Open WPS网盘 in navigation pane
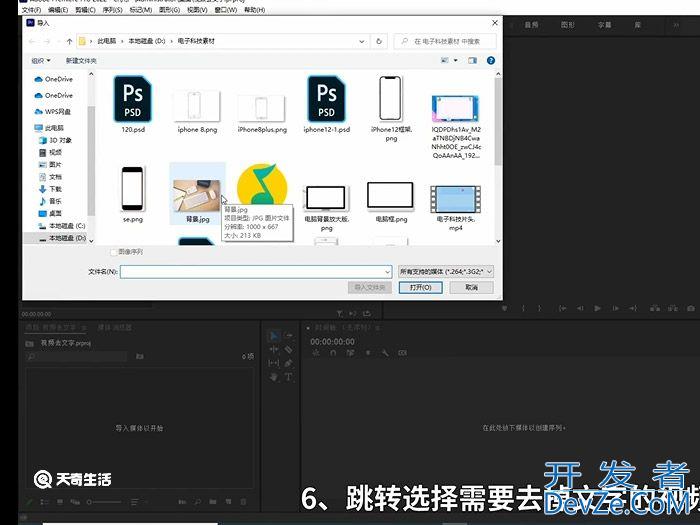This screenshot has width=700, height=525. click(53, 111)
